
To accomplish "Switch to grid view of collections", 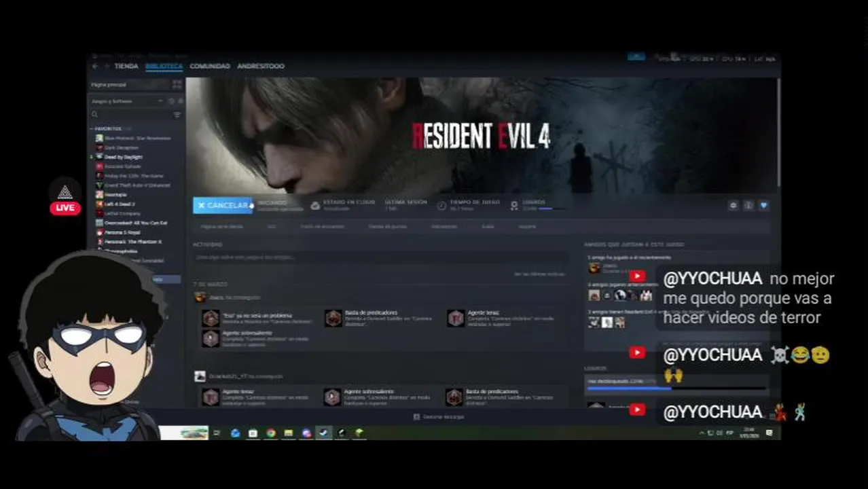I will 177,84.
